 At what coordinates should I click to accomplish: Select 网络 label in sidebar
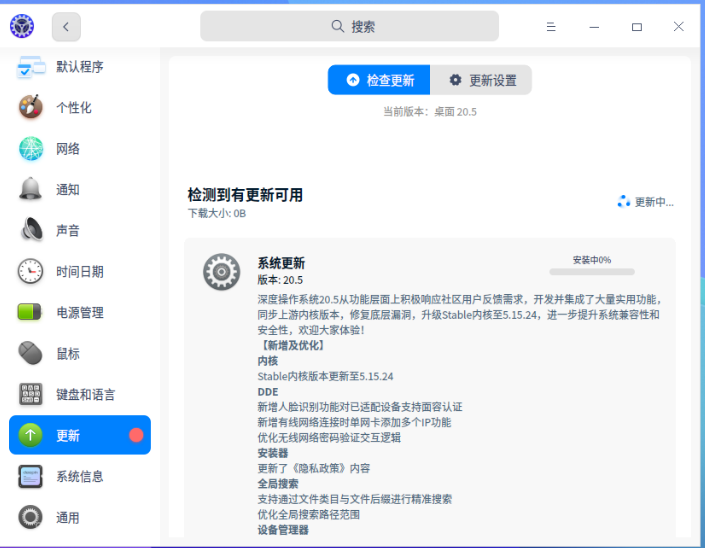pos(68,149)
